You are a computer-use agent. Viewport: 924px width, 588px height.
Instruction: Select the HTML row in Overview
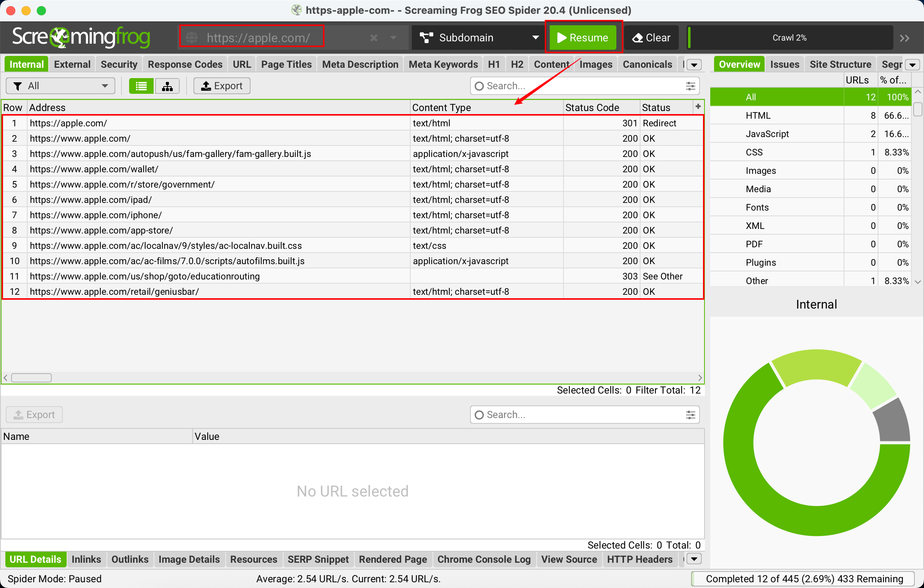[811, 116]
